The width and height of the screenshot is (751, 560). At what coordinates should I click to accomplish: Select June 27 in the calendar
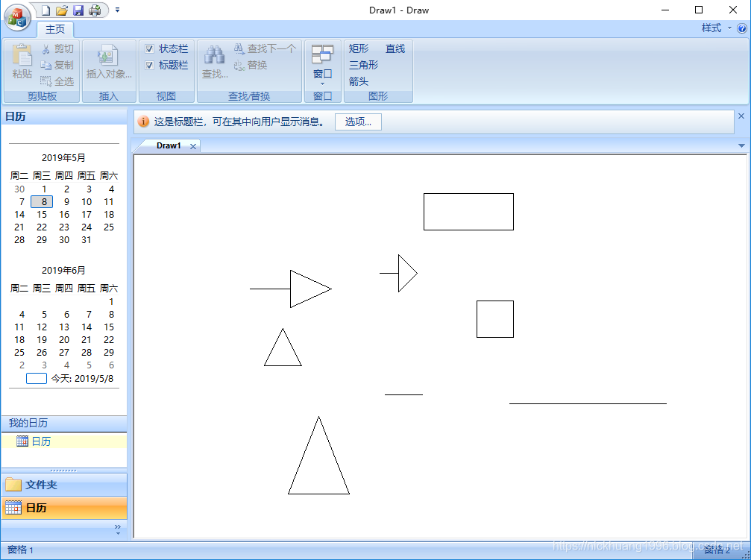coord(64,353)
